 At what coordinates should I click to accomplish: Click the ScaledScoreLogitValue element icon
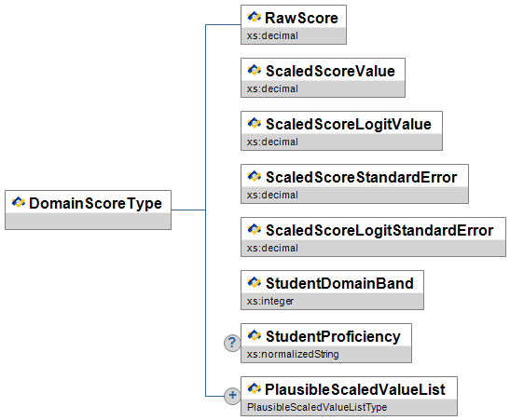[x=254, y=123]
